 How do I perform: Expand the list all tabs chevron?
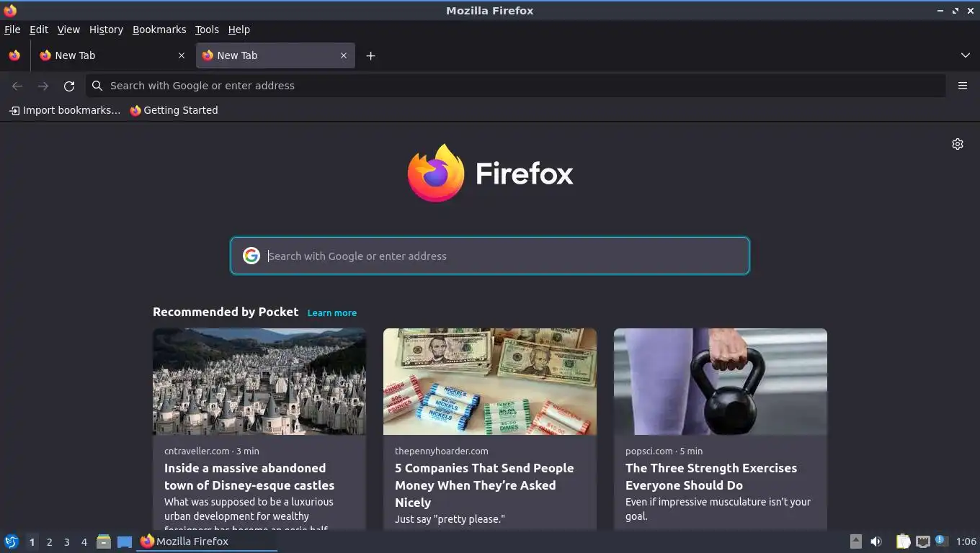pos(965,55)
